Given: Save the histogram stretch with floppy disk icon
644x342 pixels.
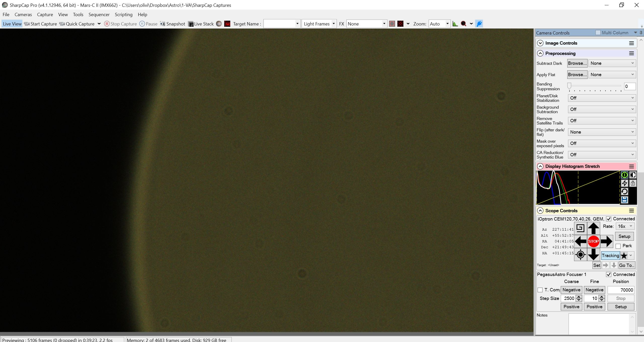Looking at the screenshot, I should [x=624, y=200].
